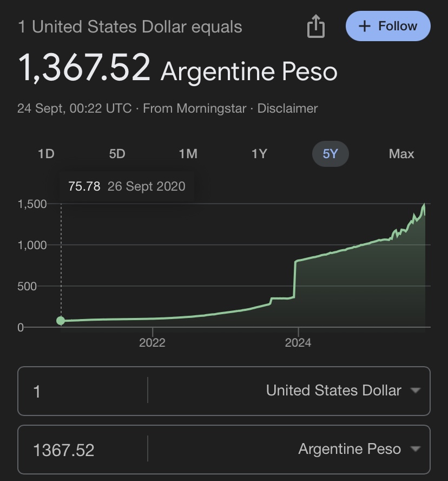Click the plus icon in Follow

point(365,26)
